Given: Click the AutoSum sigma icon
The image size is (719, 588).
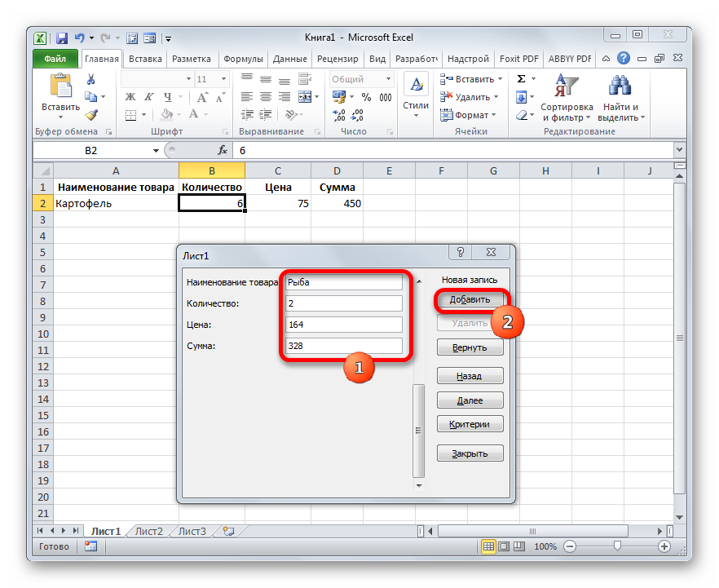Looking at the screenshot, I should coord(522,79).
